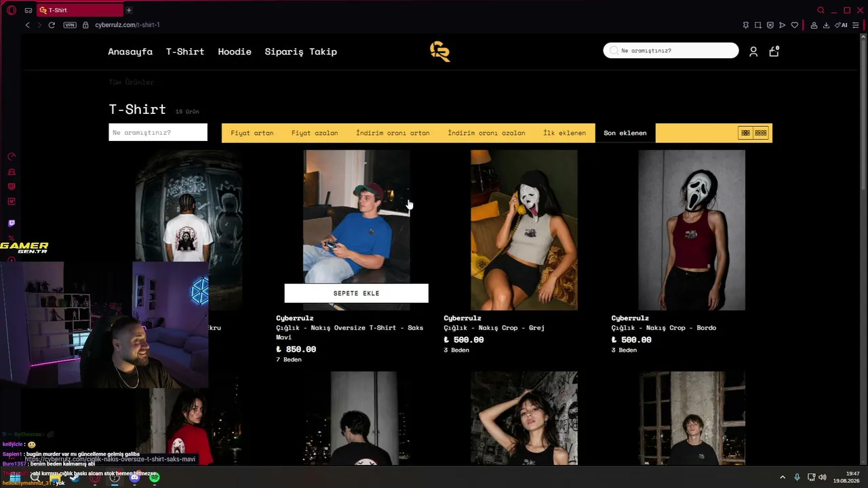This screenshot has width=868, height=488.
Task: Click the product filter search box
Action: point(158,132)
